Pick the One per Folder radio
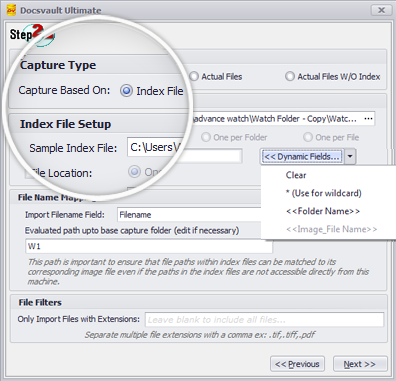This screenshot has height=381, width=396. point(206,137)
